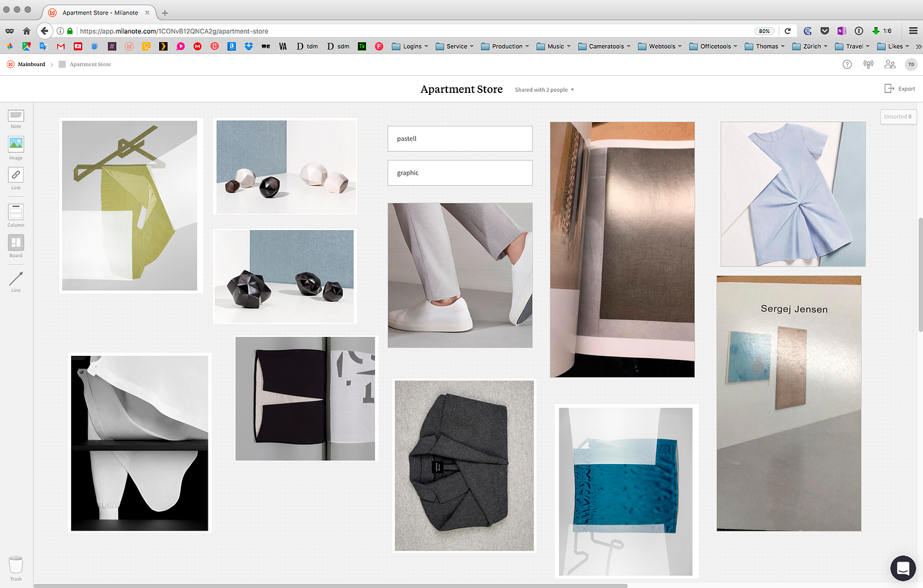Click the Trash icon in the sidebar
Image resolution: width=923 pixels, height=588 pixels.
tap(16, 568)
